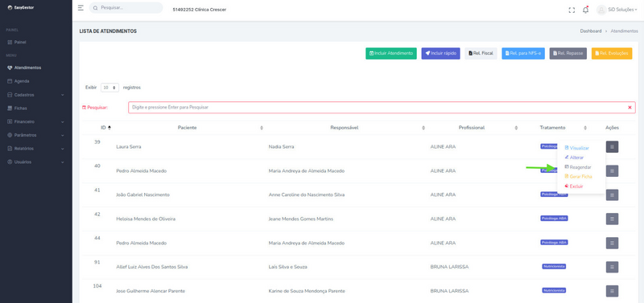This screenshot has width=644, height=303.
Task: Expand Cadastros sidebar submenu
Action: pos(36,95)
